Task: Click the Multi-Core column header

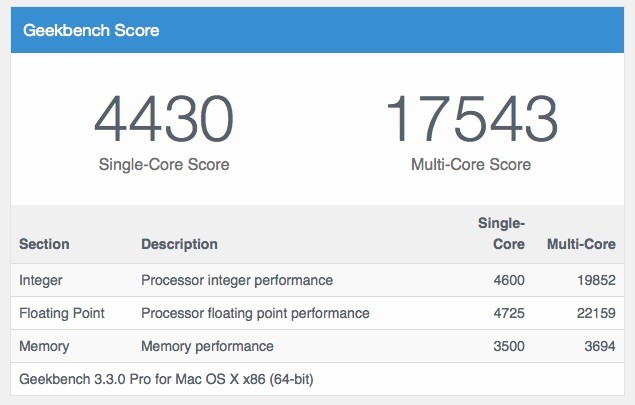Action: point(578,244)
